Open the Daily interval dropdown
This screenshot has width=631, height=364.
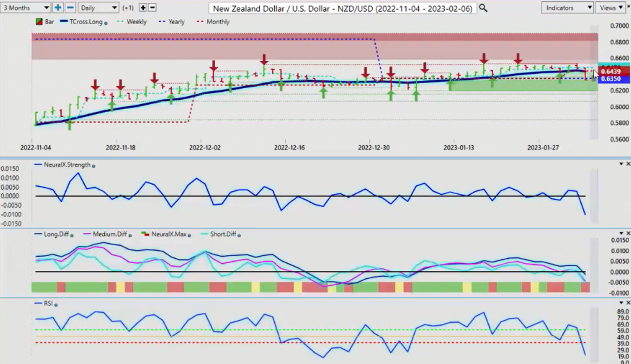[98, 7]
